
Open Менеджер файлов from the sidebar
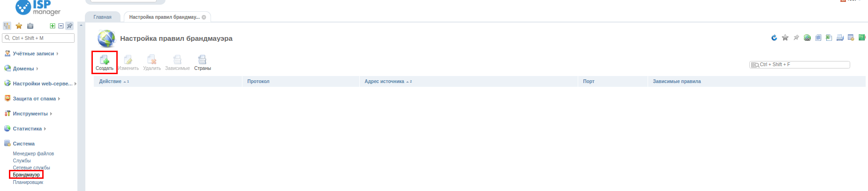[x=33, y=153]
